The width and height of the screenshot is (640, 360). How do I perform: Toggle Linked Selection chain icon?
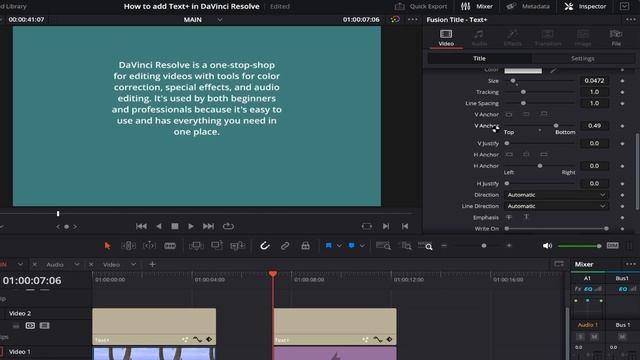[x=285, y=246]
